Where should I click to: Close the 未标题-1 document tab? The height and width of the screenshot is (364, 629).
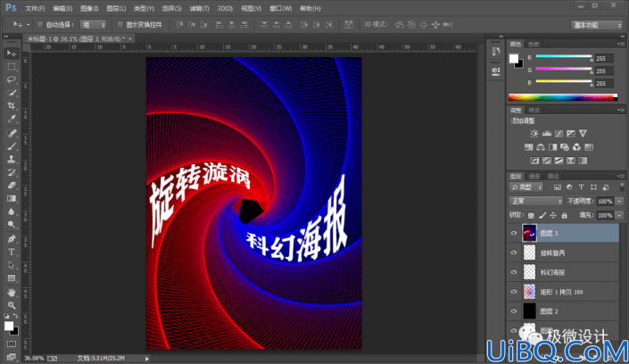click(130, 38)
